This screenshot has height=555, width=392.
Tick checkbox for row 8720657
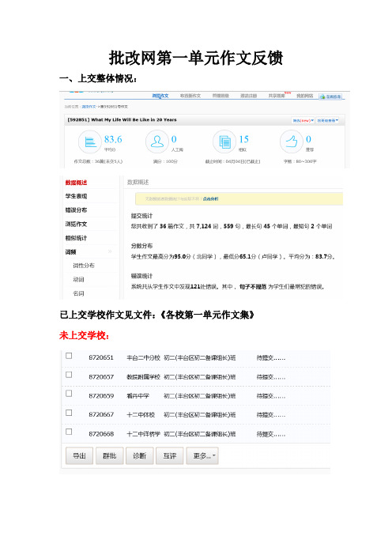point(69,375)
